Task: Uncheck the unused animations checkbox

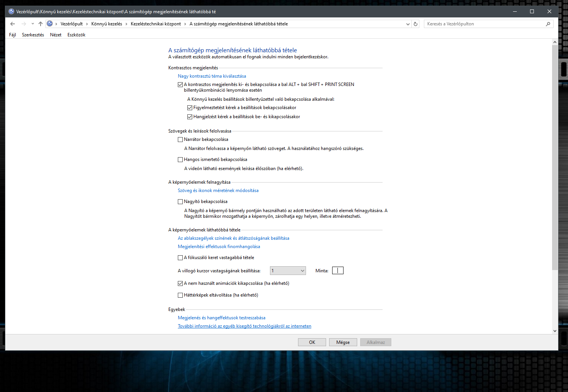Action: coord(180,283)
